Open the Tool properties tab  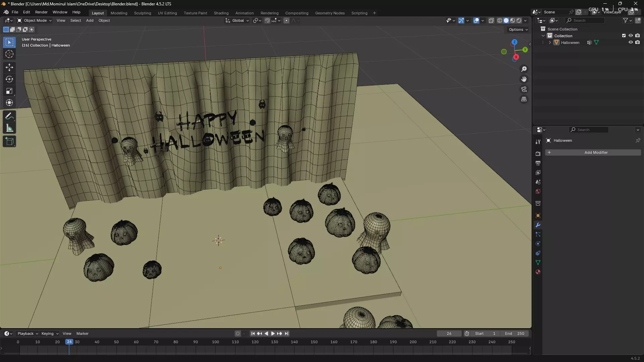tap(538, 142)
